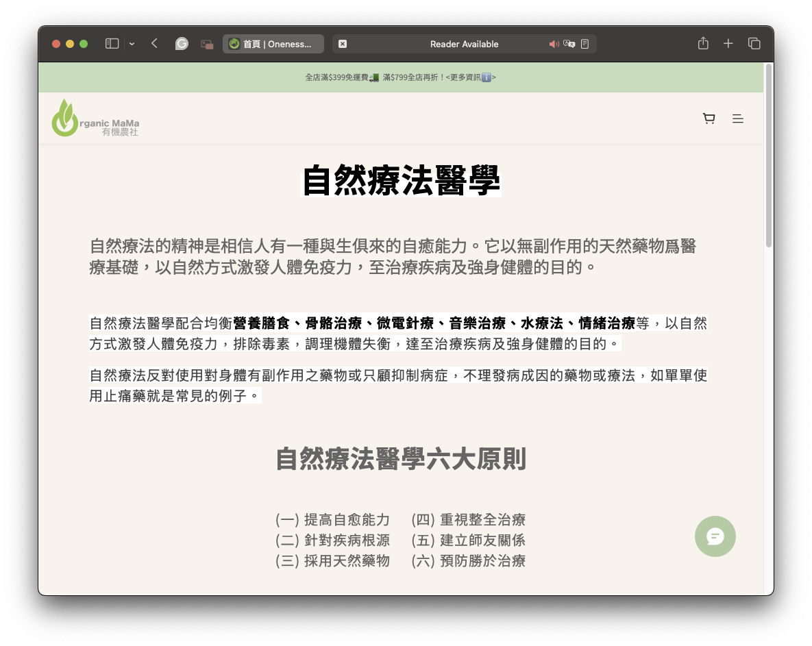The image size is (812, 646).
Task: Expand the extension popup on second tab
Action: [x=342, y=43]
